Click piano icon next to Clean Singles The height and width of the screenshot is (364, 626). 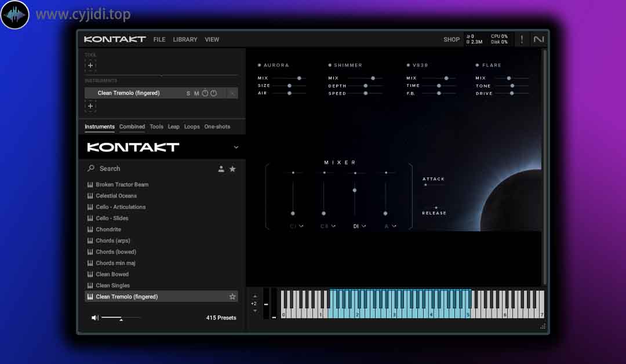(x=90, y=285)
